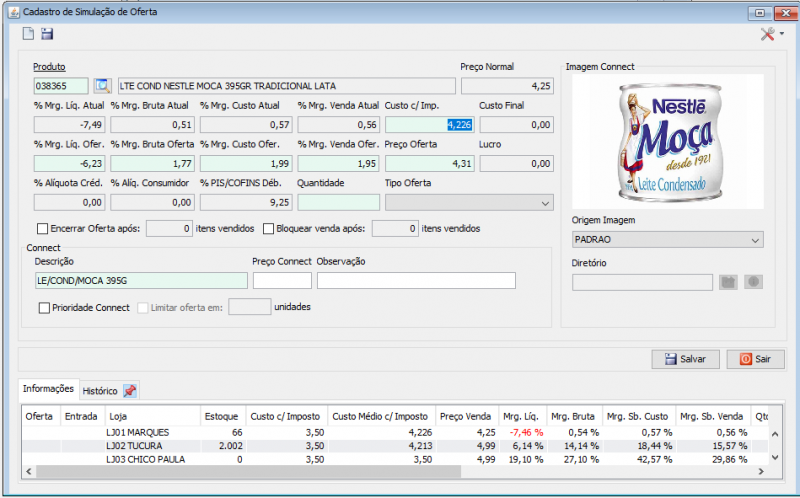Click the Diretório path field
Screen dimensions: 800x498
click(642, 282)
